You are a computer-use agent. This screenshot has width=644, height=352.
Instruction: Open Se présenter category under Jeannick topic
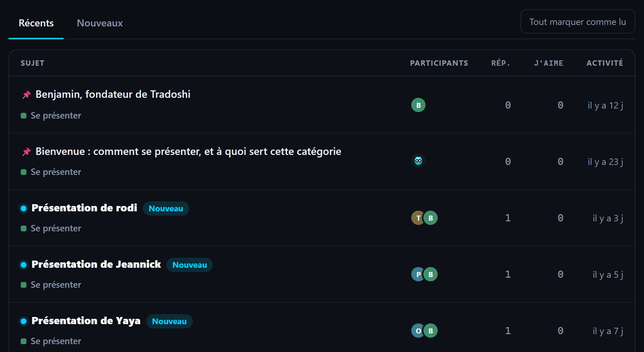51,285
